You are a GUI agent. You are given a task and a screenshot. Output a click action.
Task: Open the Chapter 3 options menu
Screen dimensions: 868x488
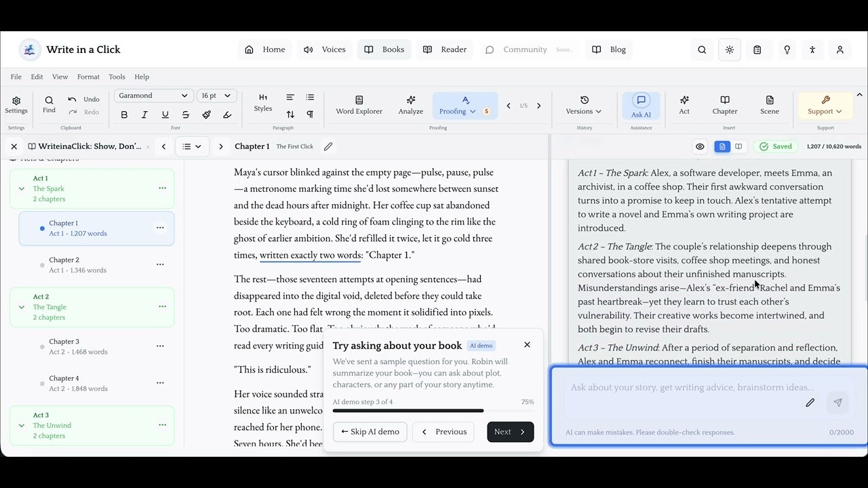160,346
